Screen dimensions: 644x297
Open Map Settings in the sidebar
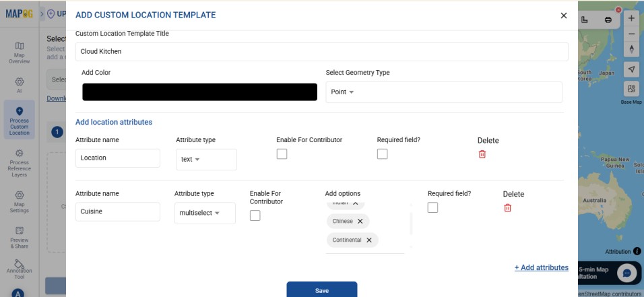pos(20,201)
